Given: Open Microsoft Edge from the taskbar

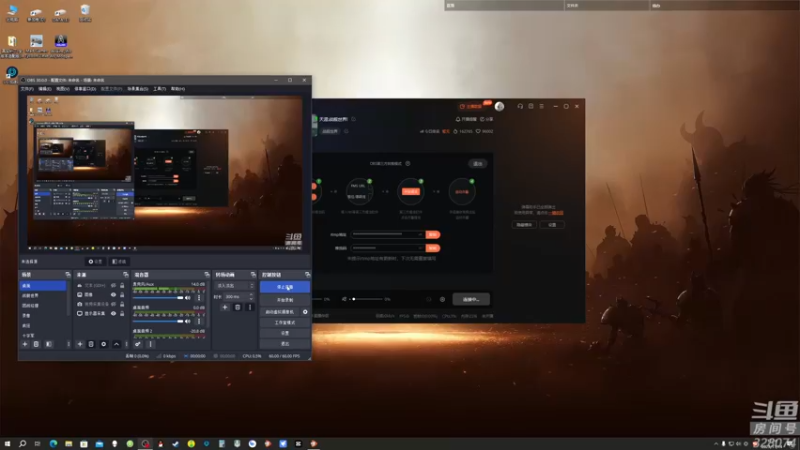Looking at the screenshot, I should 53,444.
